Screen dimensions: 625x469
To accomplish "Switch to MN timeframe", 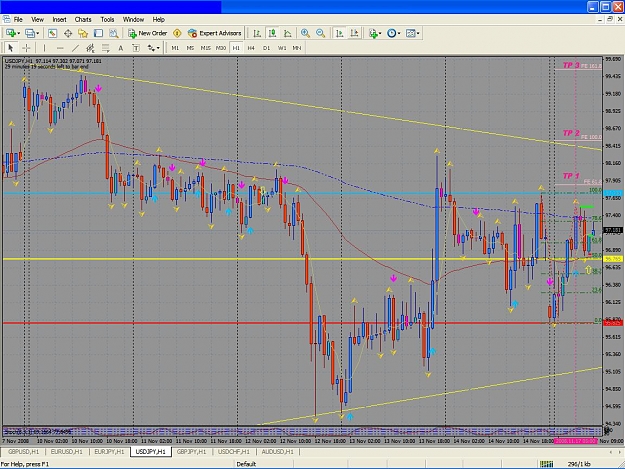I will 297,48.
